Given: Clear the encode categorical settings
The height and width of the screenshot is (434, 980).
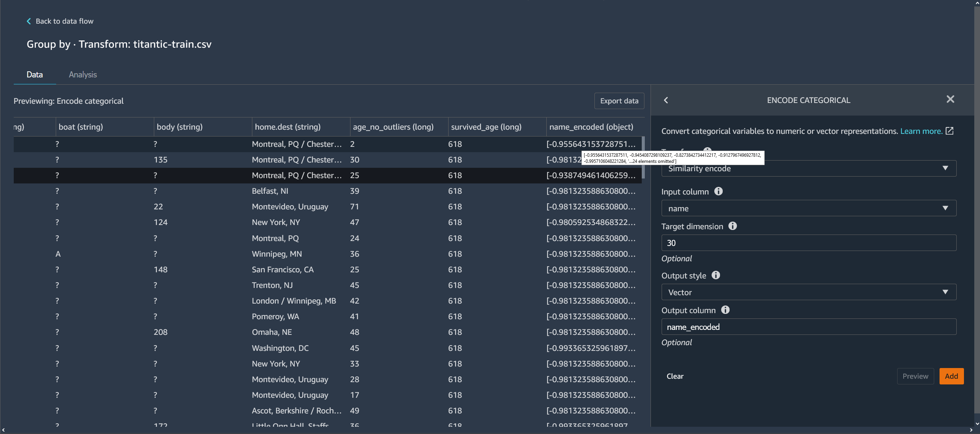Looking at the screenshot, I should tap(675, 376).
